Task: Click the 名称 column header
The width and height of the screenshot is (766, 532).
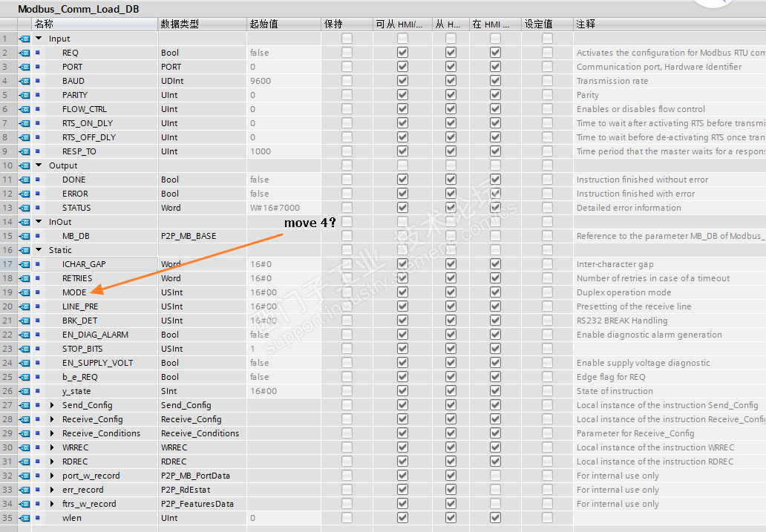Action: point(95,24)
